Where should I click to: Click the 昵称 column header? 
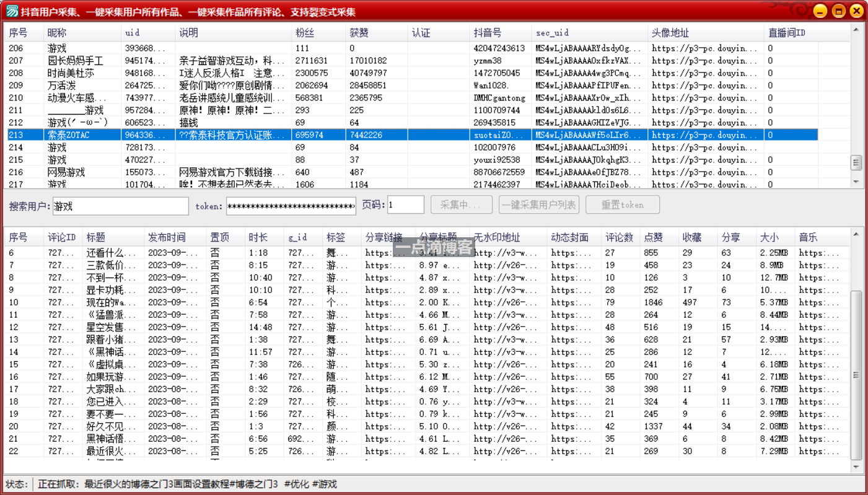pyautogui.click(x=82, y=33)
